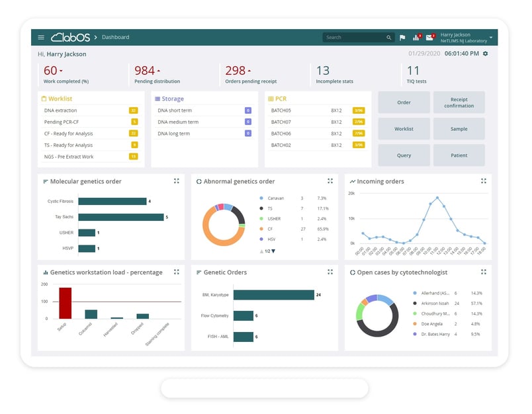The width and height of the screenshot is (532, 414).
Task: Open dashboard settings gear icon
Action: [486, 54]
